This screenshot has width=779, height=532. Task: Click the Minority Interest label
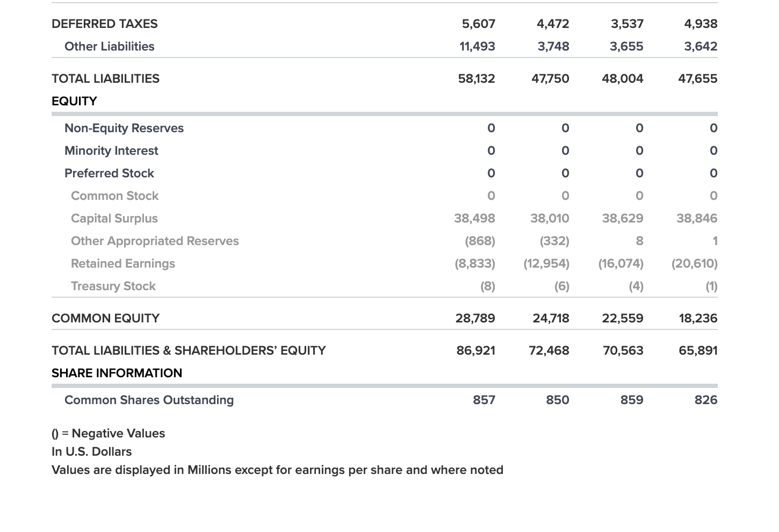111,150
